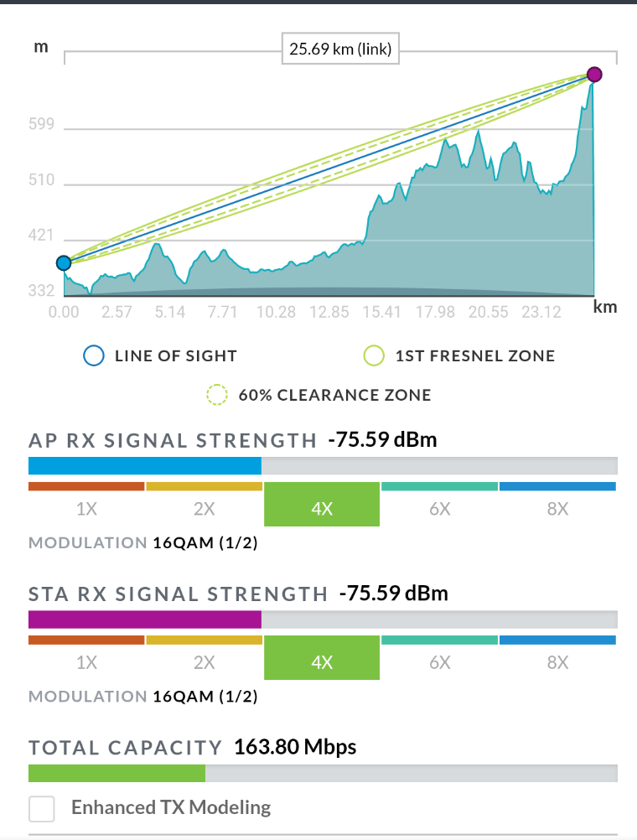Click the STA RX purple signal bar

point(145,620)
